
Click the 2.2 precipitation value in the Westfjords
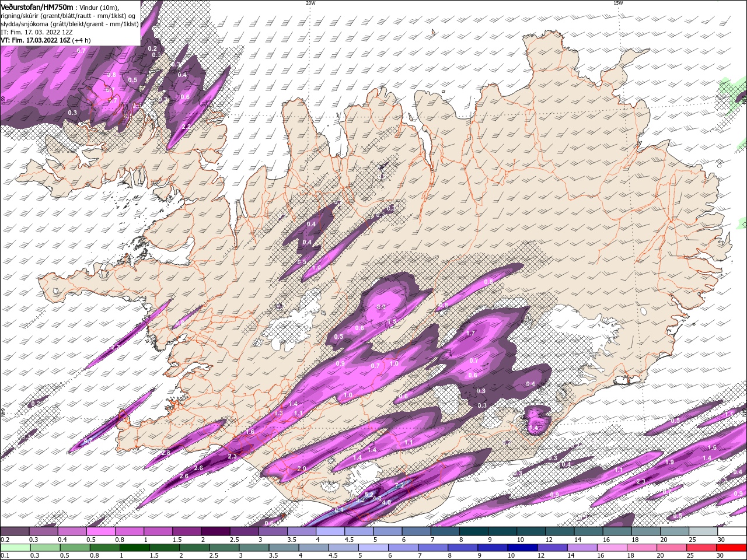point(187,127)
